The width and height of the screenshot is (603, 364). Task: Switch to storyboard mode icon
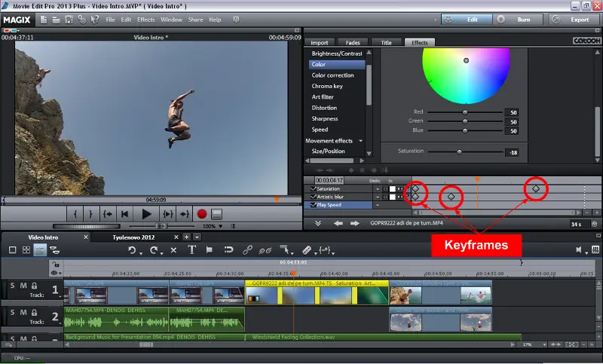coord(12,250)
